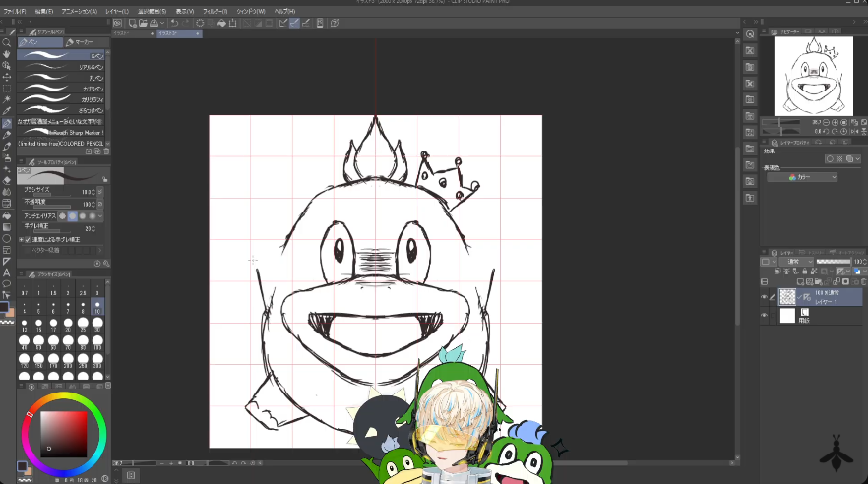Click the hue ring on color wheel
Screen dimensions: 868x484
pos(64,396)
